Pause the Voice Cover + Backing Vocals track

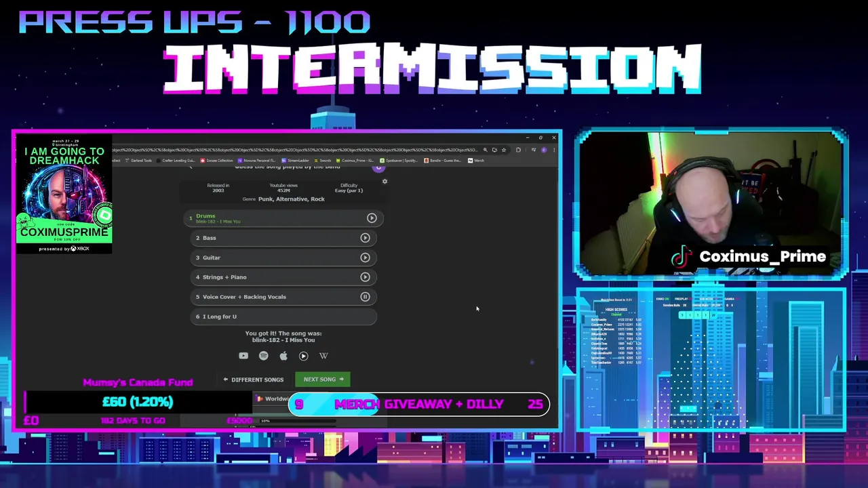point(365,296)
